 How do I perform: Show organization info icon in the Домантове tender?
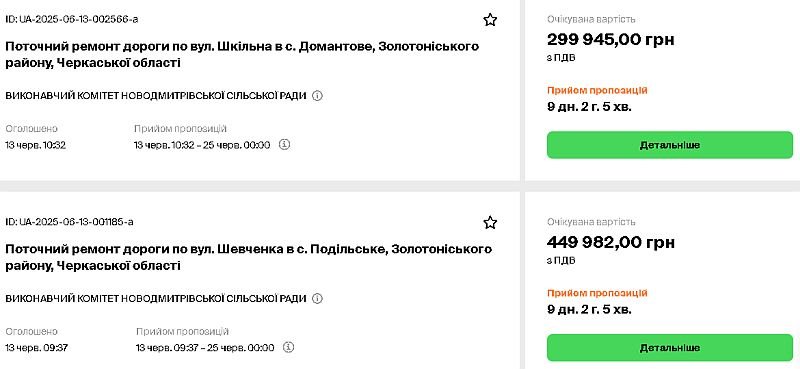pyautogui.click(x=317, y=95)
